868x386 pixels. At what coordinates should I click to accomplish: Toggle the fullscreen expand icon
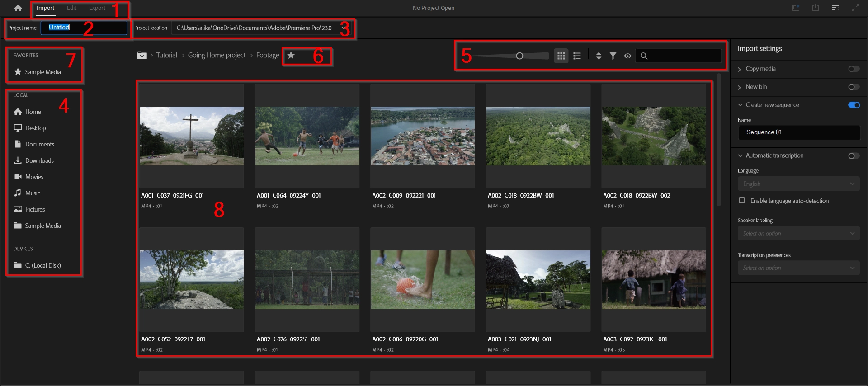click(x=855, y=8)
